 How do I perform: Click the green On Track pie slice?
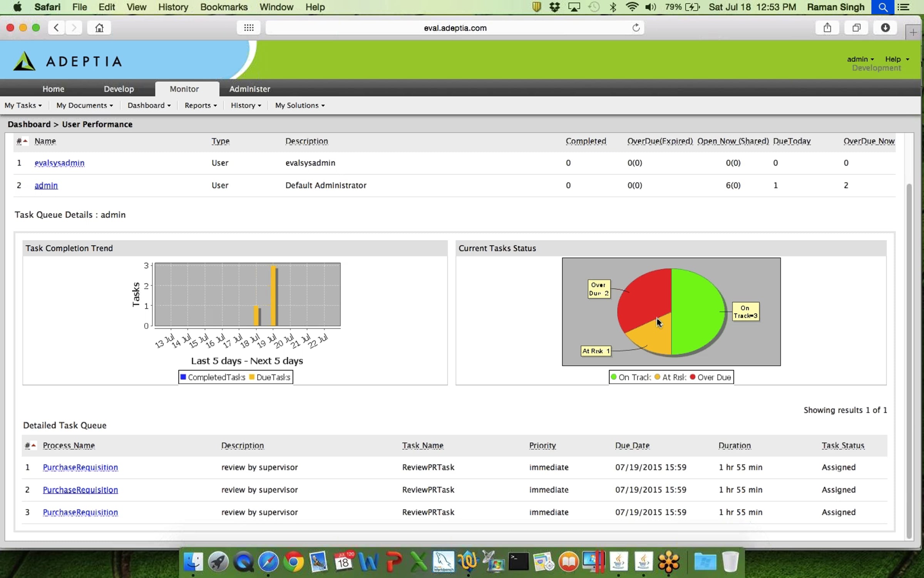click(697, 311)
